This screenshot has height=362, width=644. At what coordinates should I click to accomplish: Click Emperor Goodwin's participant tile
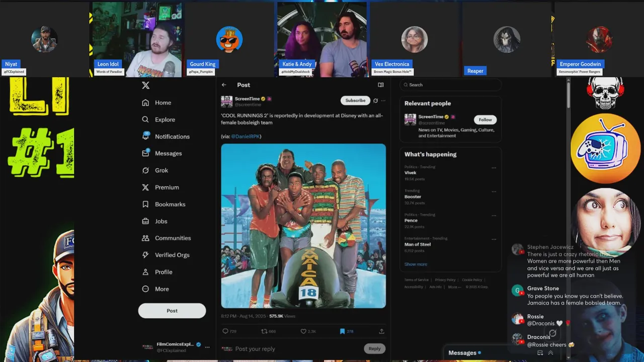599,39
